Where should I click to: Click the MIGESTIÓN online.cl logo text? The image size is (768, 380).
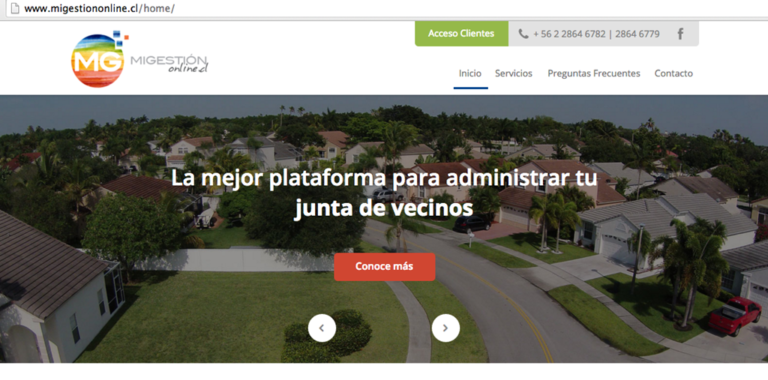[169, 64]
